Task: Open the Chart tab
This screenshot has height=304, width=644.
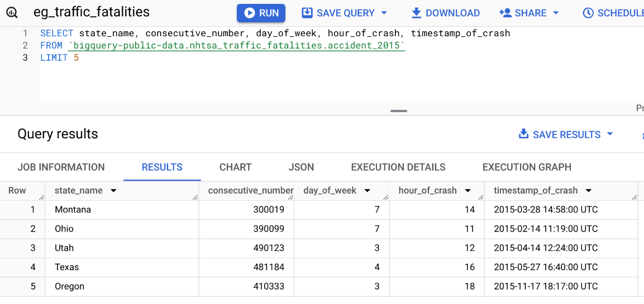Action: (235, 167)
